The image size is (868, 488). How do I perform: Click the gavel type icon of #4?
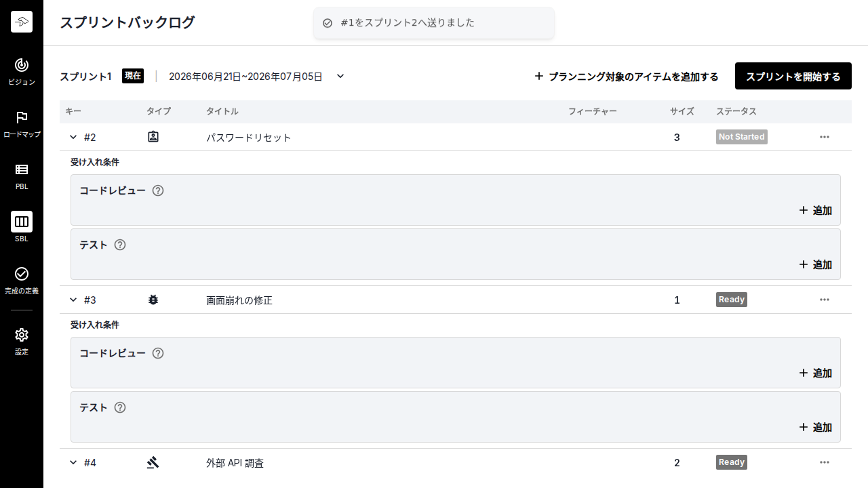point(153,462)
